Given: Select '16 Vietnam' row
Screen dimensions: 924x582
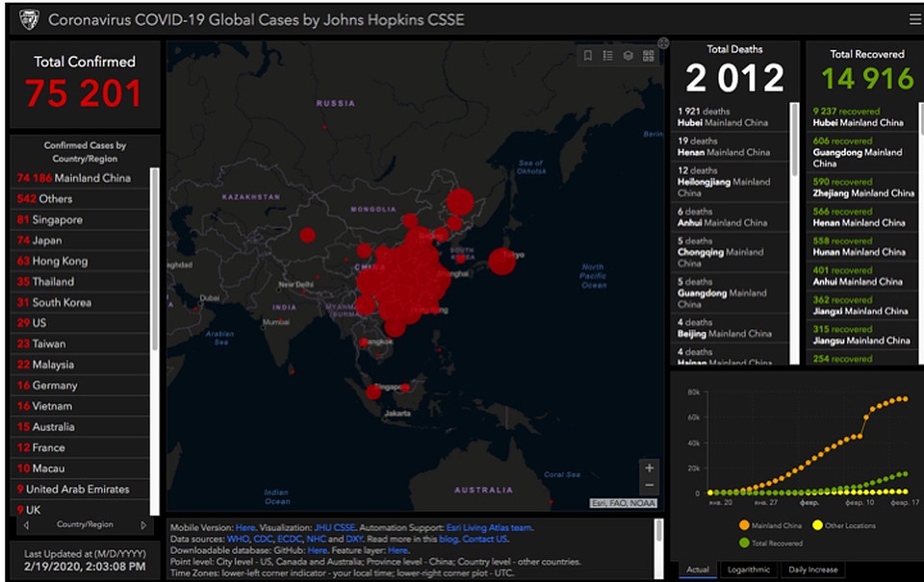Looking at the screenshot, I should [x=80, y=406].
